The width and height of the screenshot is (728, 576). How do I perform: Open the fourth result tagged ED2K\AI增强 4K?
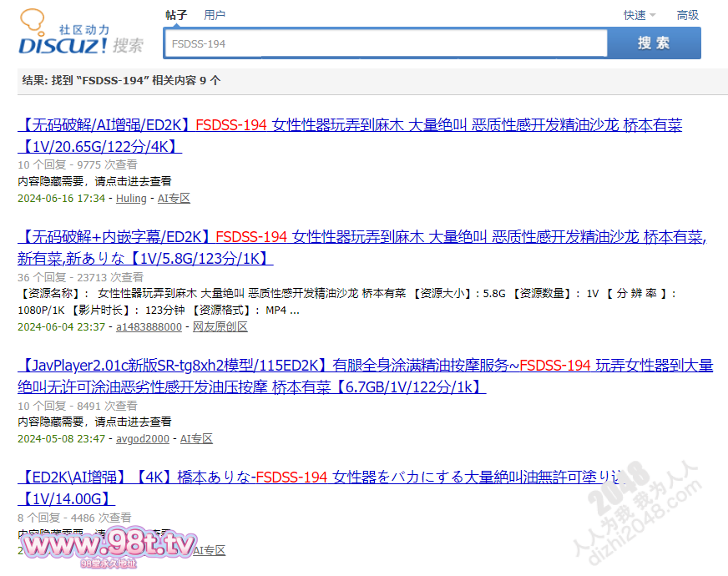321,488
